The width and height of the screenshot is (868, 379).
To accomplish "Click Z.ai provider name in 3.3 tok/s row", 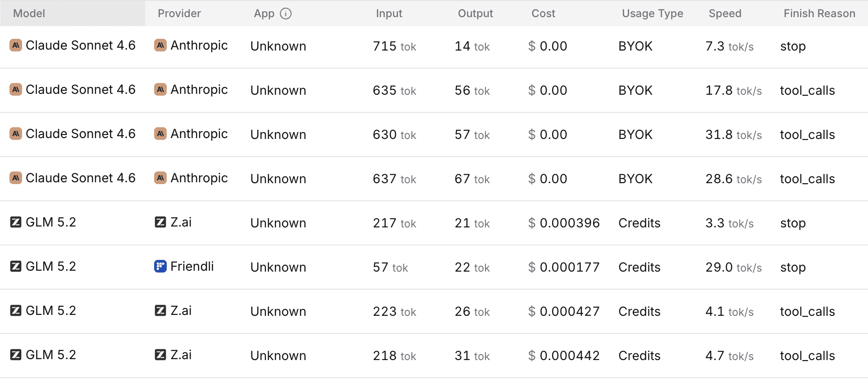I will 181,222.
